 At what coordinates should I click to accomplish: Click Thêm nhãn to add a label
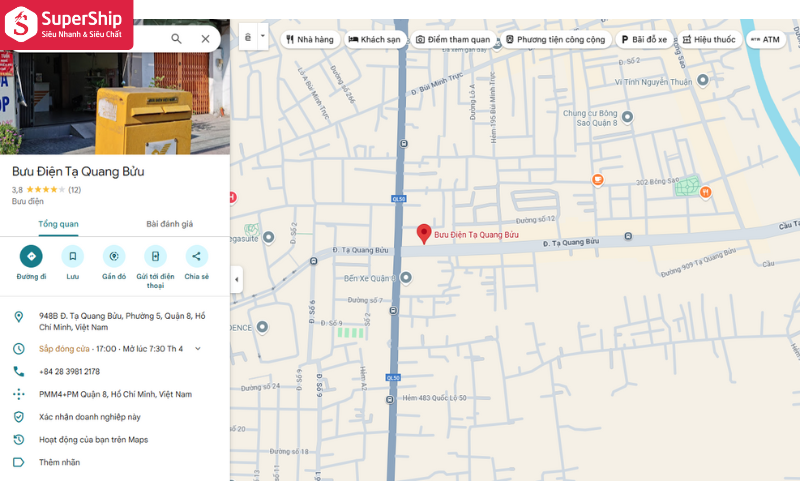point(59,462)
